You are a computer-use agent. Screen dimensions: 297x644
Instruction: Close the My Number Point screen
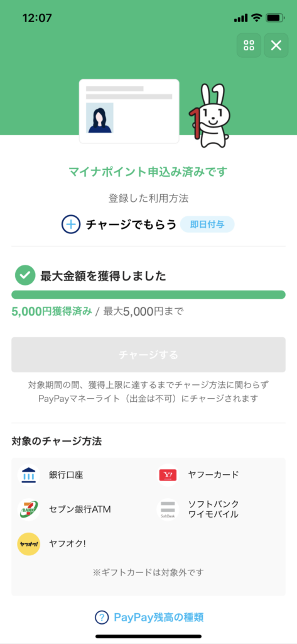(276, 45)
